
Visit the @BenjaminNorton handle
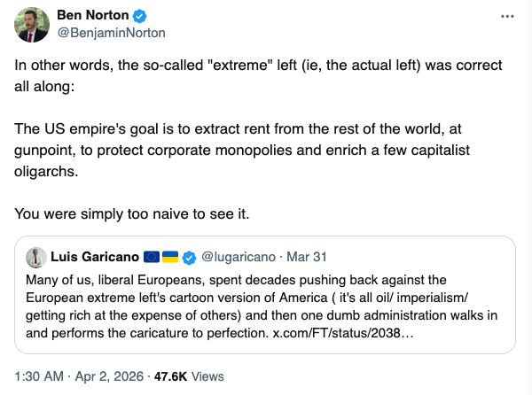tap(111, 33)
